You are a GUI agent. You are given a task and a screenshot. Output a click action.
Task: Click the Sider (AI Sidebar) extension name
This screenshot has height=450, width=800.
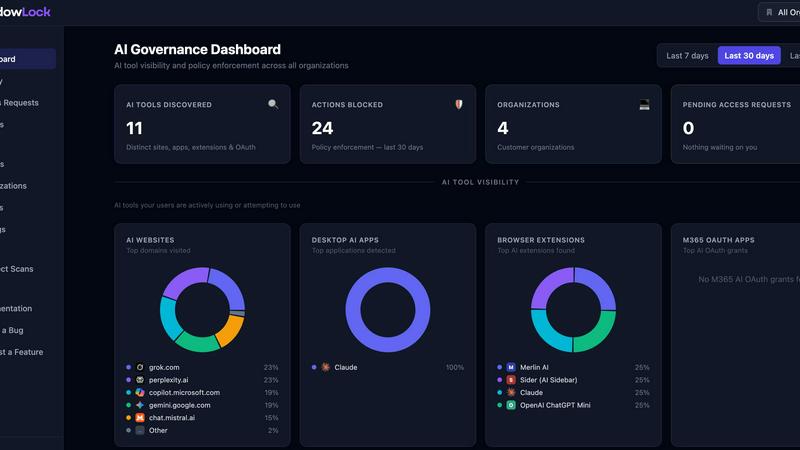click(548, 380)
